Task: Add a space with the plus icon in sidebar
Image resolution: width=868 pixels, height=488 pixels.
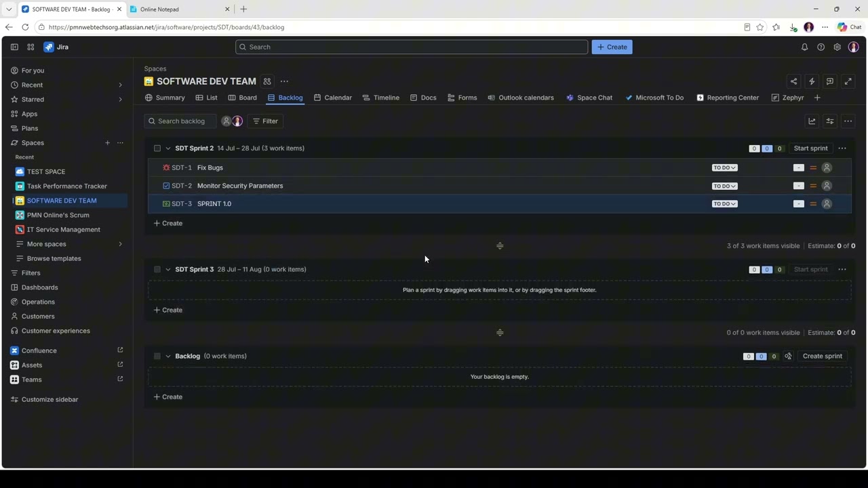Action: point(107,143)
